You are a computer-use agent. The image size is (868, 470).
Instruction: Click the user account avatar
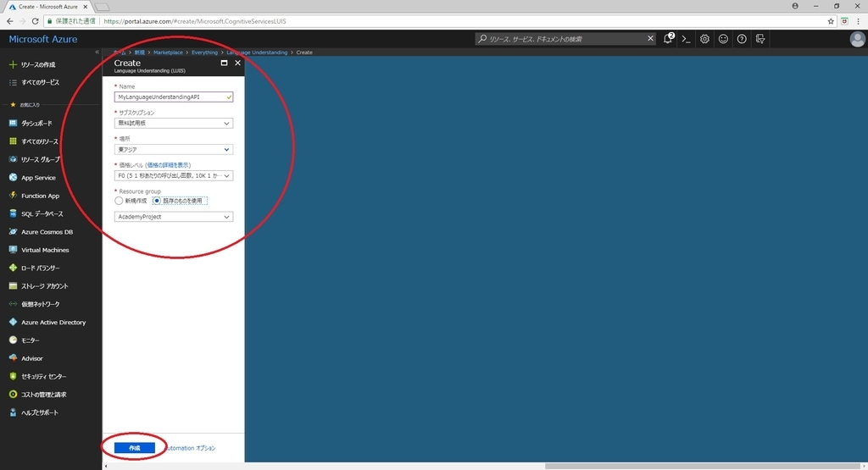(858, 39)
